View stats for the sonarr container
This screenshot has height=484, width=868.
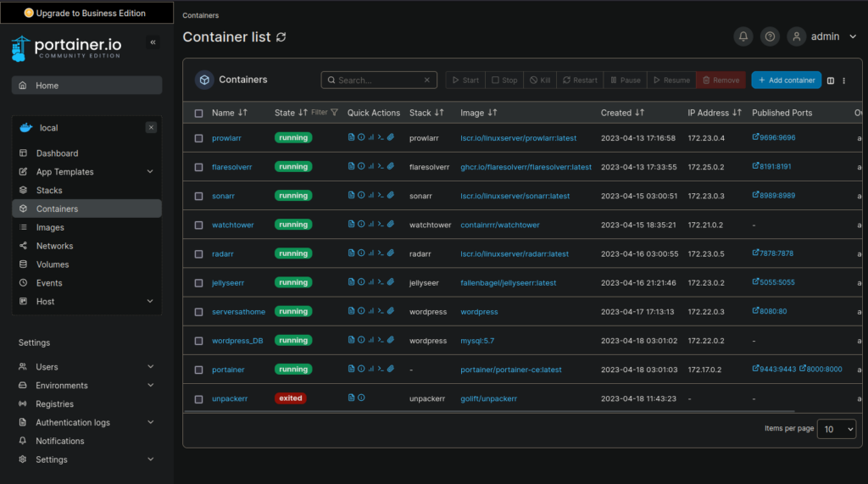[x=371, y=195]
